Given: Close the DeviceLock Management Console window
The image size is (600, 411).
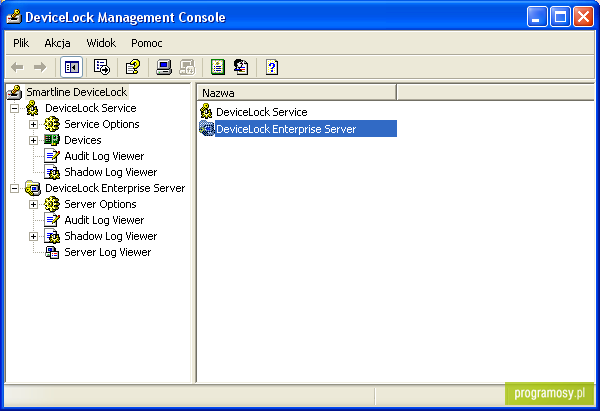Looking at the screenshot, I should pos(583,17).
